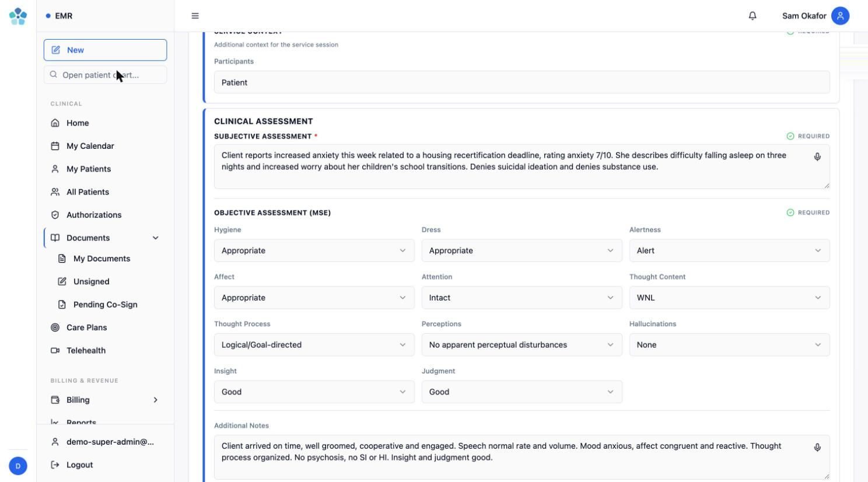868x482 pixels.
Task: Open the Insight dropdown
Action: click(x=314, y=392)
